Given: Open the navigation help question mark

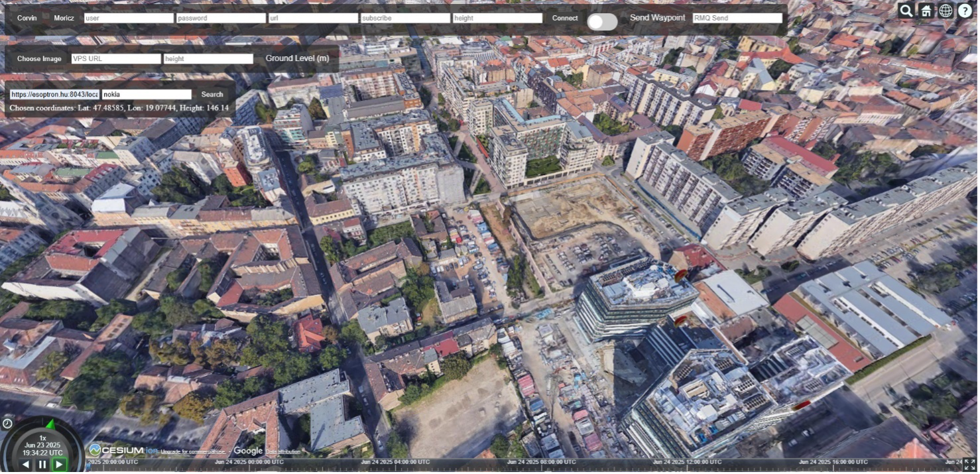Looking at the screenshot, I should click(965, 11).
